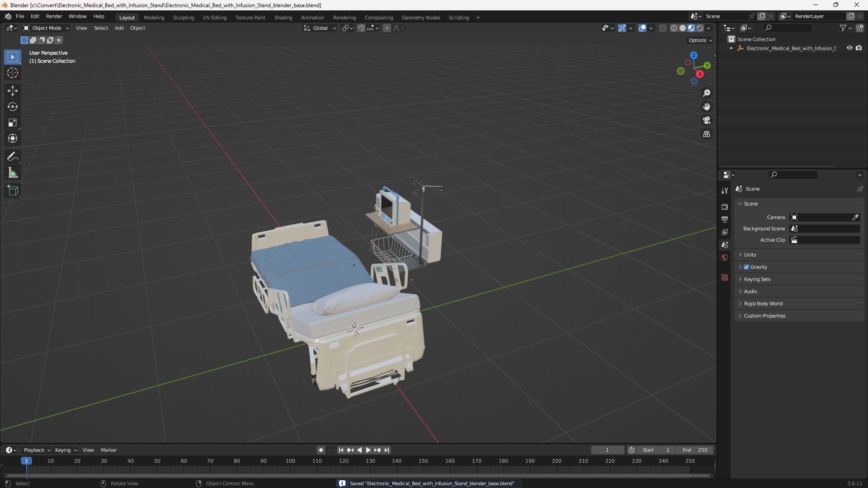Hide Electronic_Medical_Bed collection with eye icon
This screenshot has width=868, height=488.
(x=849, y=48)
